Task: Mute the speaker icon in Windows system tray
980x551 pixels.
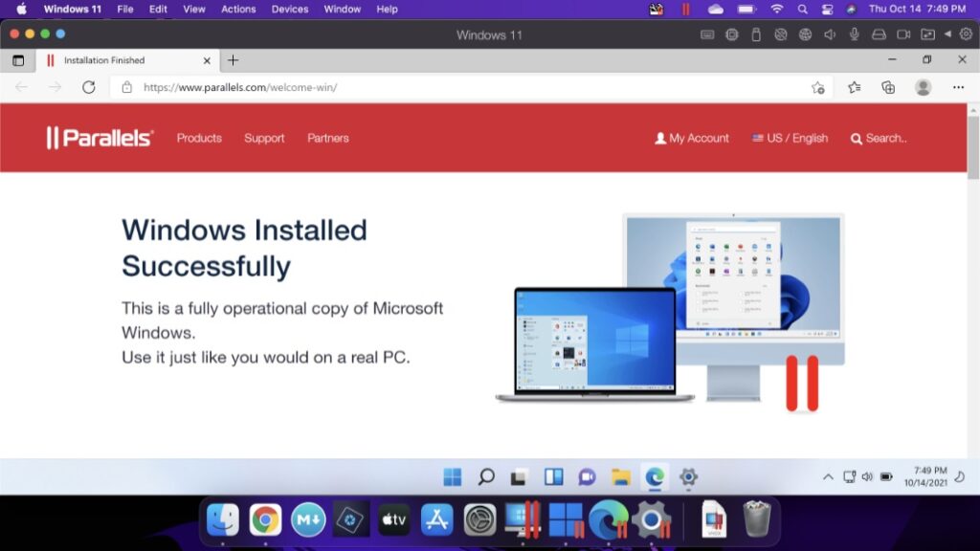Action: click(867, 476)
